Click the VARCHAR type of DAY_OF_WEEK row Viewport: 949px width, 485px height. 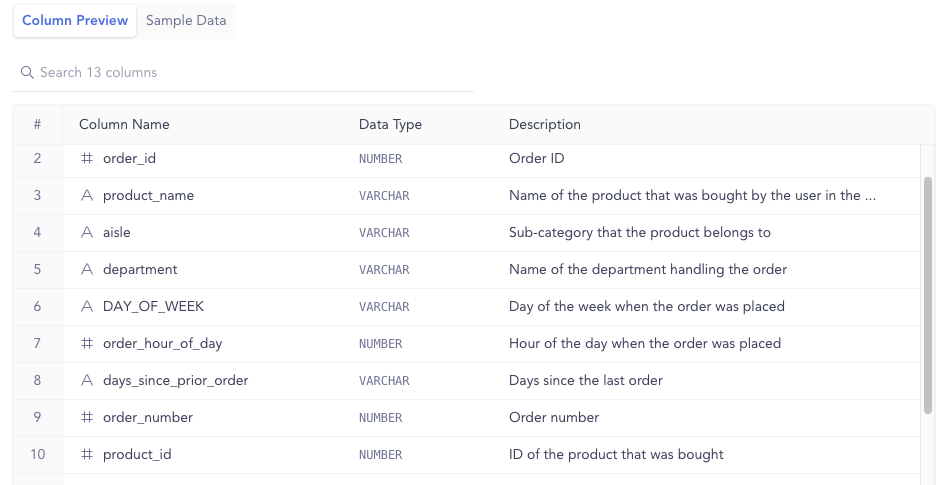[384, 307]
